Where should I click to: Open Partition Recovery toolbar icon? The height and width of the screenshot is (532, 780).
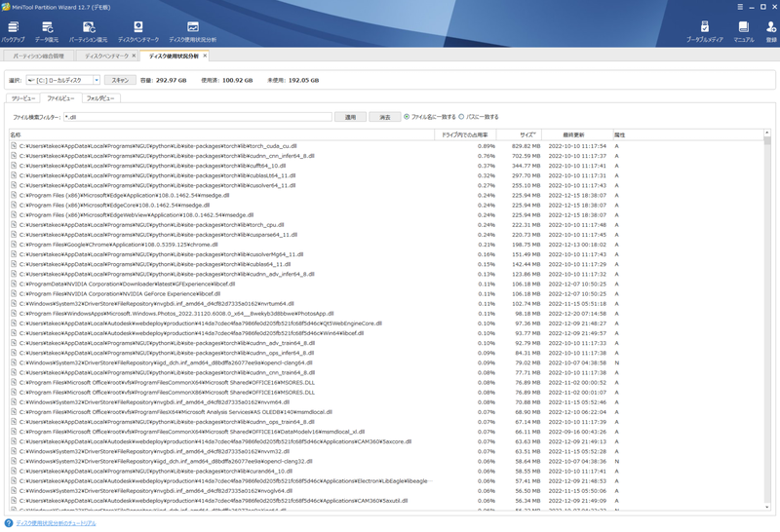89,31
